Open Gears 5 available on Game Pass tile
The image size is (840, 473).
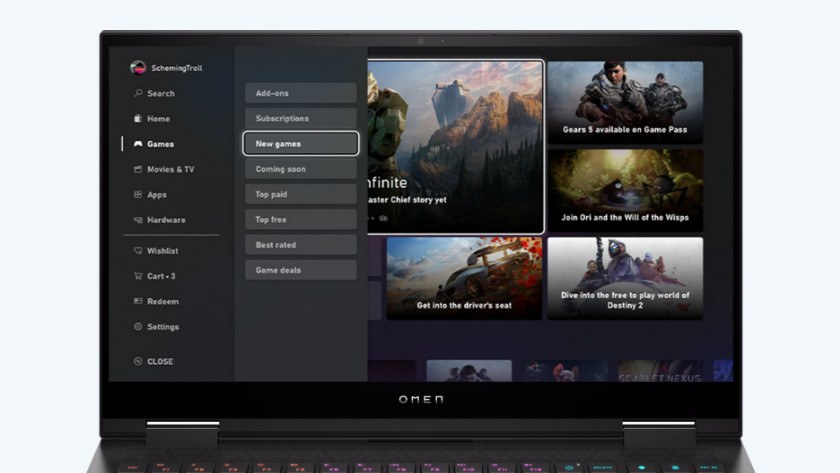[625, 102]
